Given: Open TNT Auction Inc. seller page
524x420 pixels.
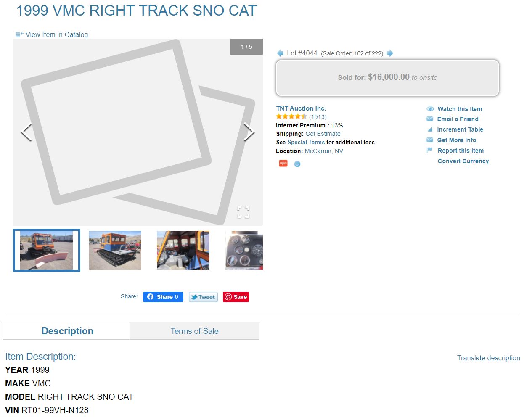Looking at the screenshot, I should [301, 108].
